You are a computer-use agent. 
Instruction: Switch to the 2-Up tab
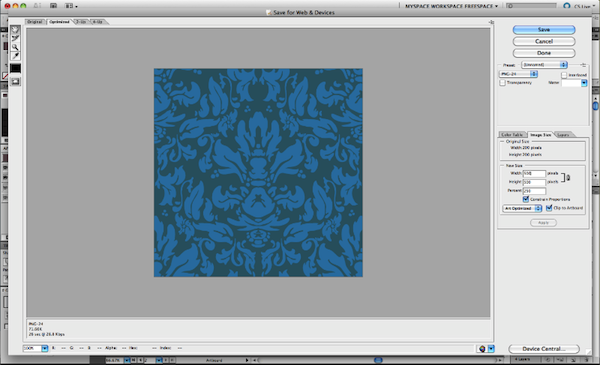click(x=81, y=22)
